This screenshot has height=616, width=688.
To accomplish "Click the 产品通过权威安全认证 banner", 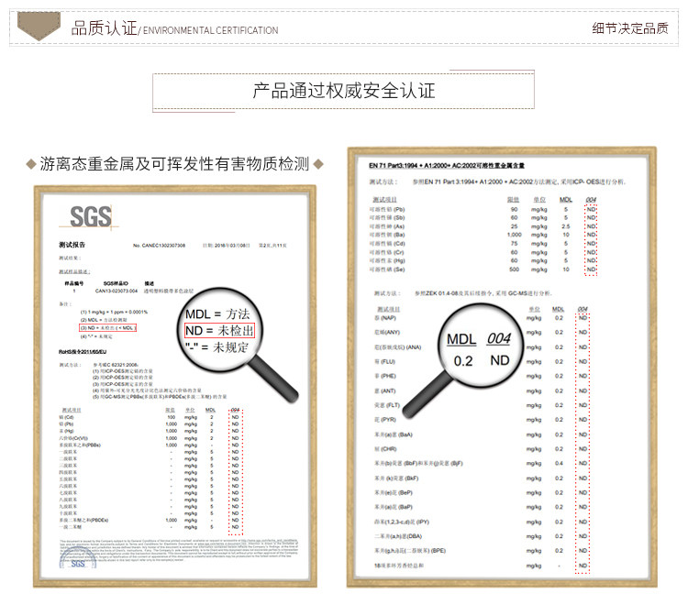I will pyautogui.click(x=344, y=91).
